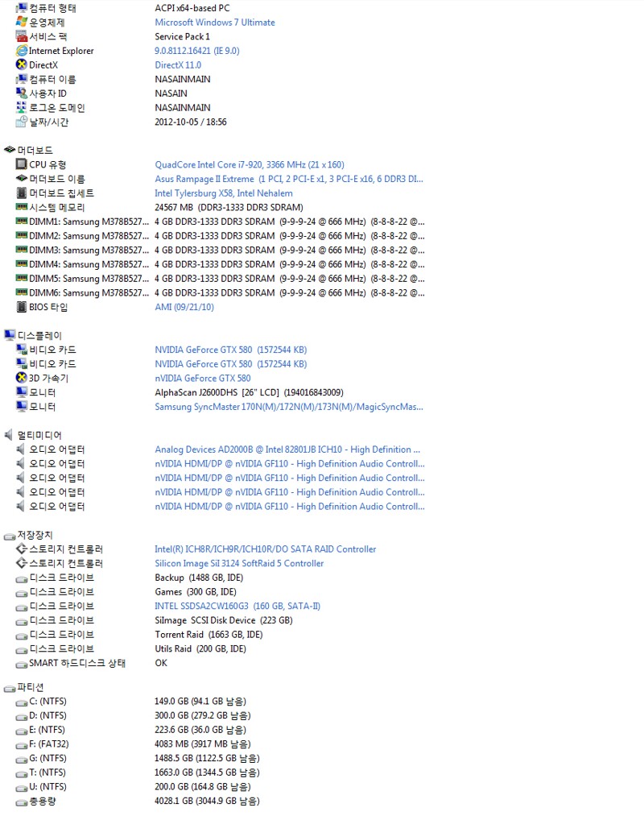This screenshot has width=644, height=816.
Task: Click the SMART 하드디스크 상태 icon
Action: coord(21,664)
